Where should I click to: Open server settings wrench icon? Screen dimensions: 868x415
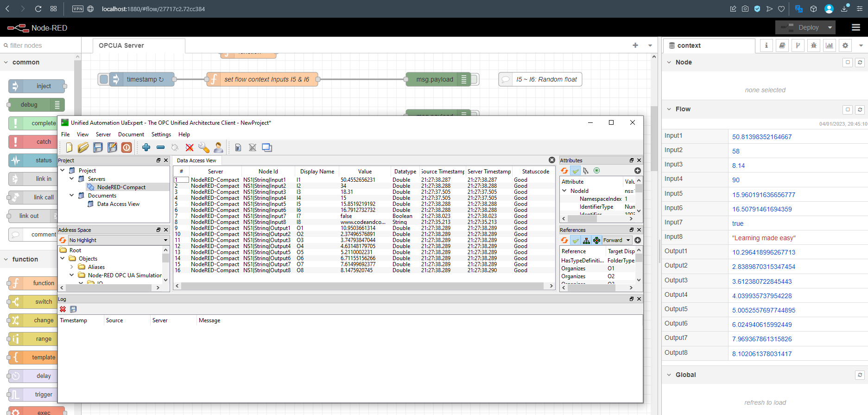tap(203, 147)
